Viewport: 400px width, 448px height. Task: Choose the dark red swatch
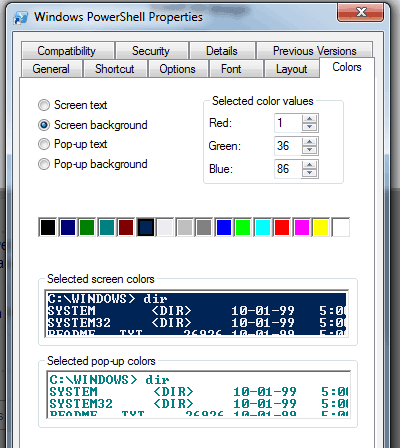[x=126, y=227]
